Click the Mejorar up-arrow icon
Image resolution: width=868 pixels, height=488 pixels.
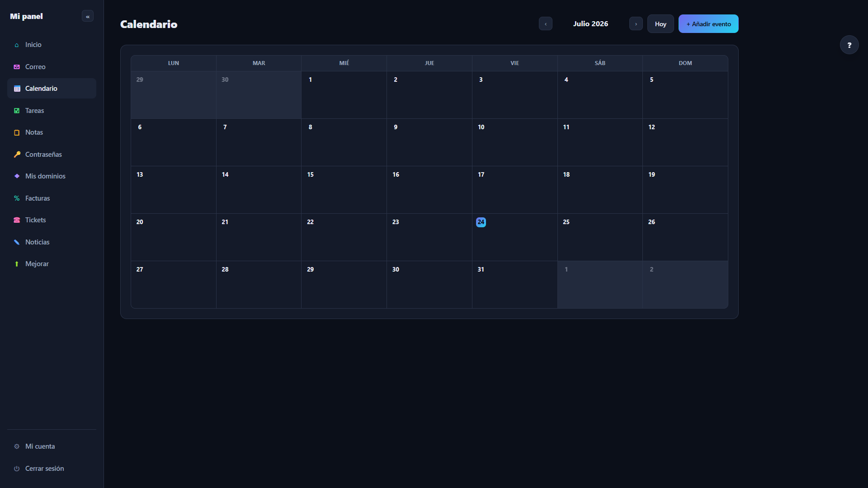pos(17,264)
